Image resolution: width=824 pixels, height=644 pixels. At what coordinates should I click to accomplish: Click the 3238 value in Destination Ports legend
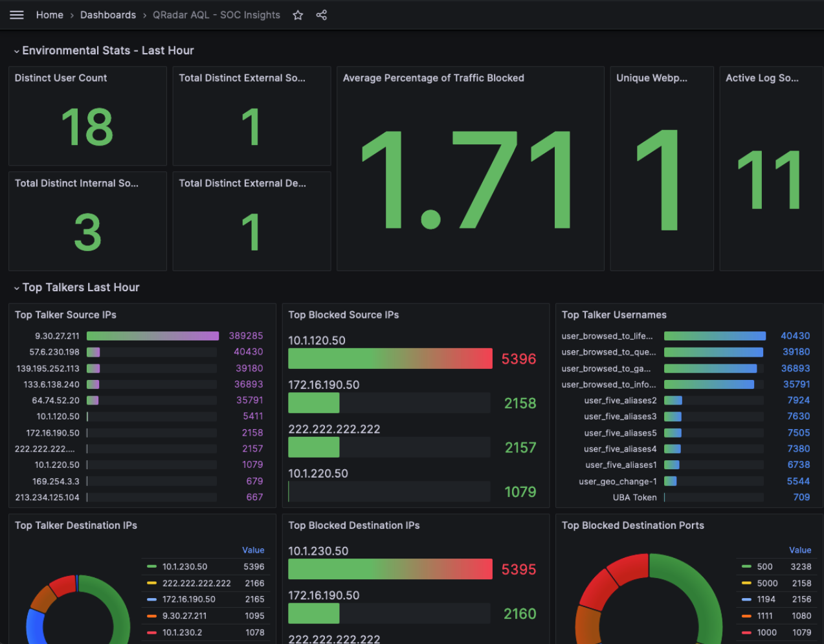tap(801, 566)
